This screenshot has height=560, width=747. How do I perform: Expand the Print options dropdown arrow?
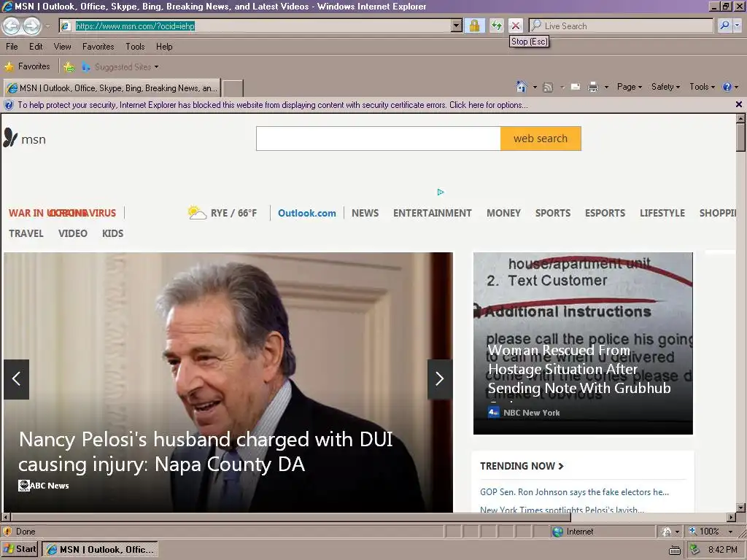click(x=606, y=87)
